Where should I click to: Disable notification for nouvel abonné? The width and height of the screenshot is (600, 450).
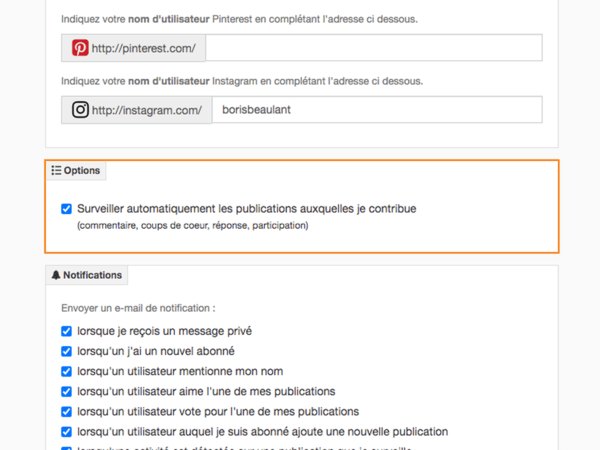click(67, 351)
